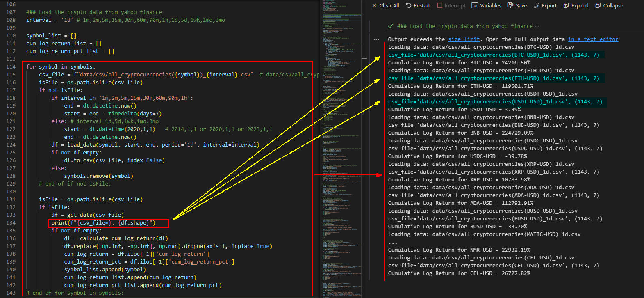Click the '# end of if not isFile:' comment

75,183
